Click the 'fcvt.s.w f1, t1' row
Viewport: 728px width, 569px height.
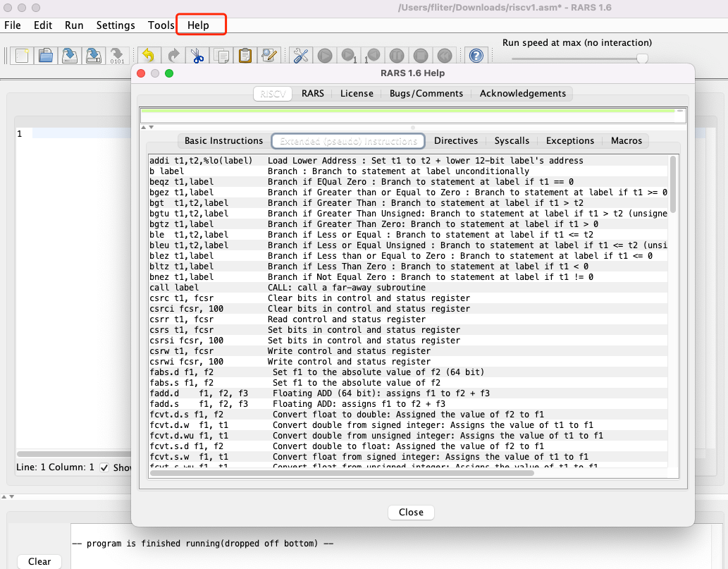[408, 457]
